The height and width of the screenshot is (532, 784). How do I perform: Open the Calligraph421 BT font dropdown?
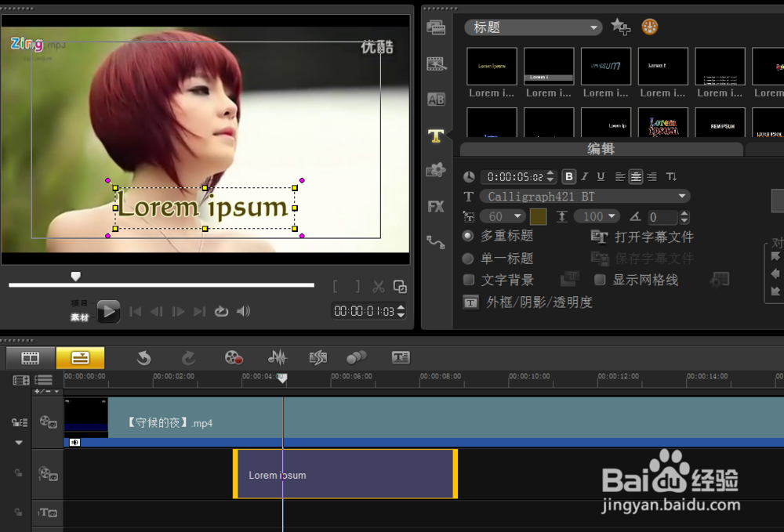tap(585, 197)
